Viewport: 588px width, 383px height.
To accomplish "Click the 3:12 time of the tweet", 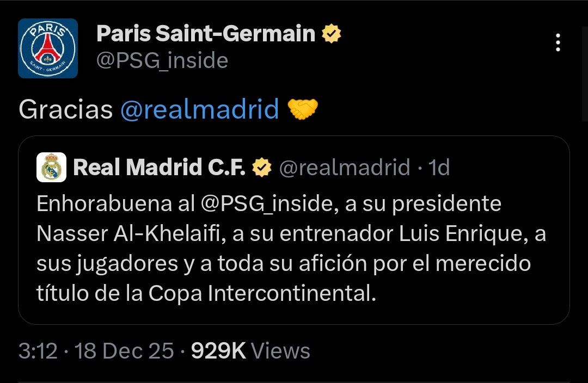I will (38, 351).
